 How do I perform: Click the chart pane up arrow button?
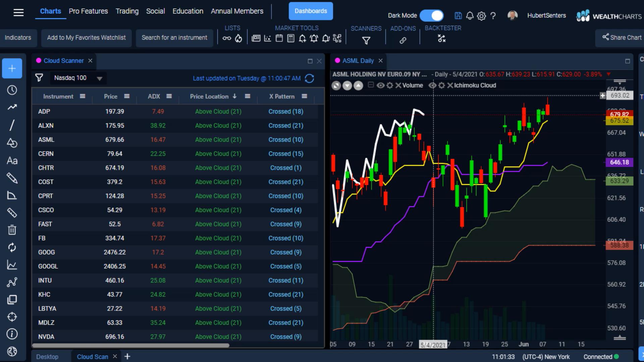[x=359, y=86]
